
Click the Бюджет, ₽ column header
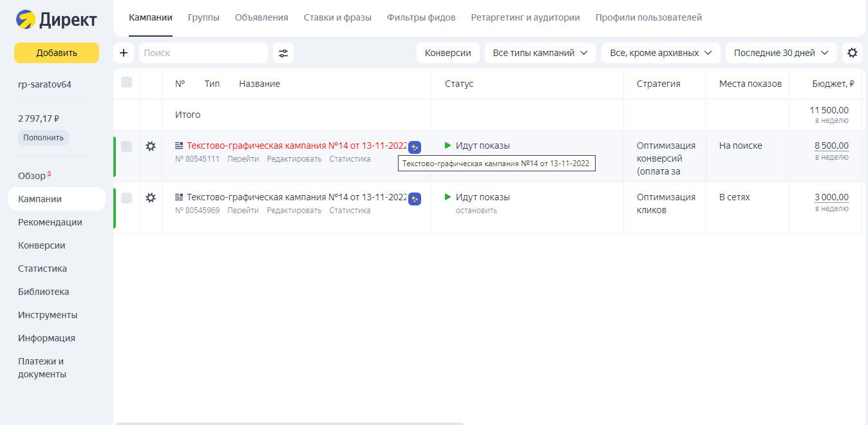833,84
